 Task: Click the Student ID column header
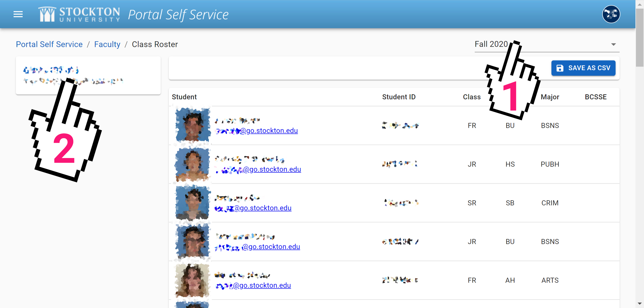point(399,97)
